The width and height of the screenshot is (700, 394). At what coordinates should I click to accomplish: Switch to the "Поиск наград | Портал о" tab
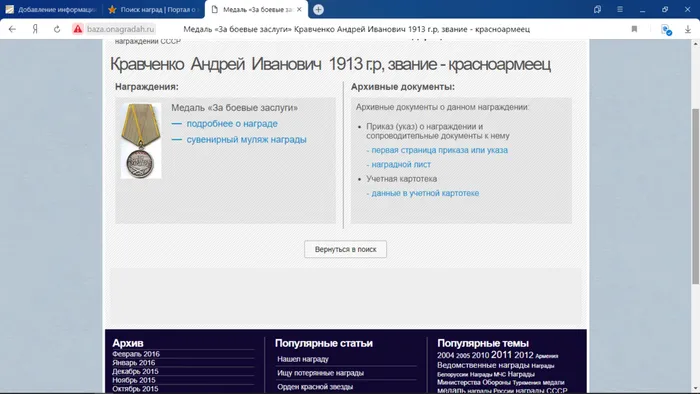(x=153, y=9)
